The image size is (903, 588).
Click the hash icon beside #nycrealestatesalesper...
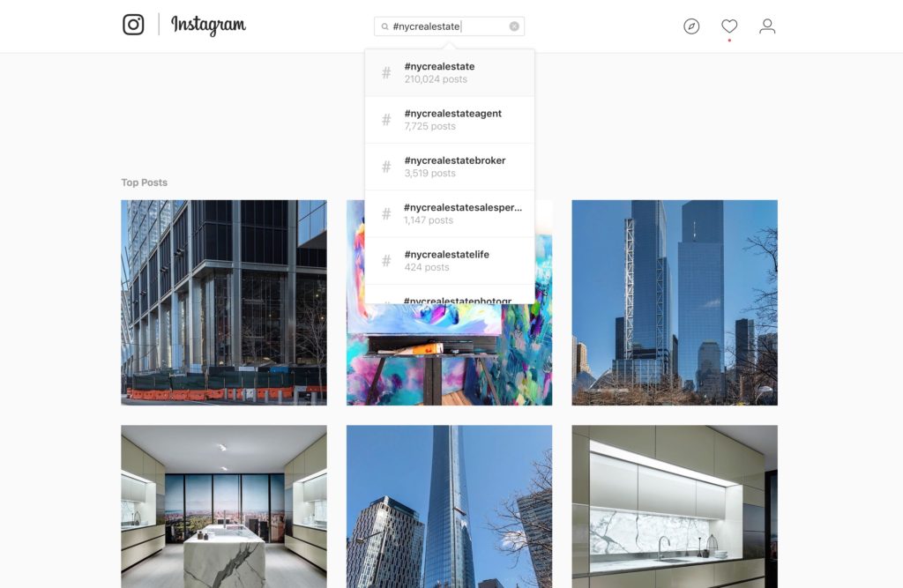(x=386, y=214)
